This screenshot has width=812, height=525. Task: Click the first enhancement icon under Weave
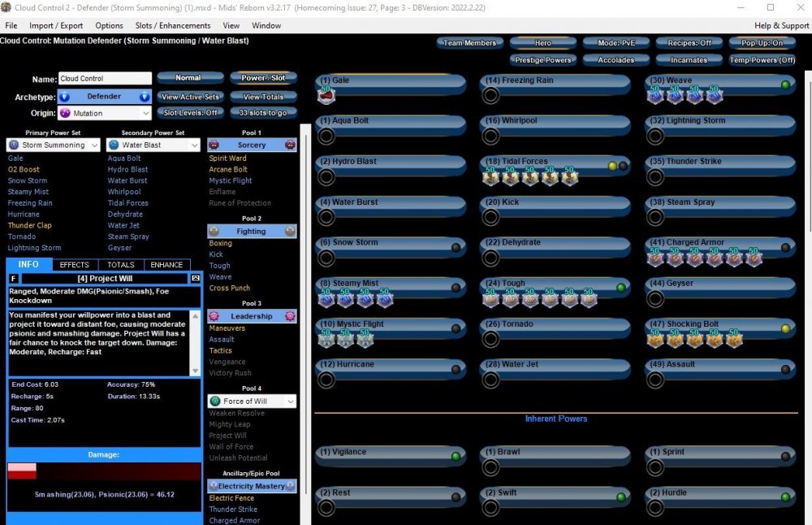pyautogui.click(x=655, y=96)
